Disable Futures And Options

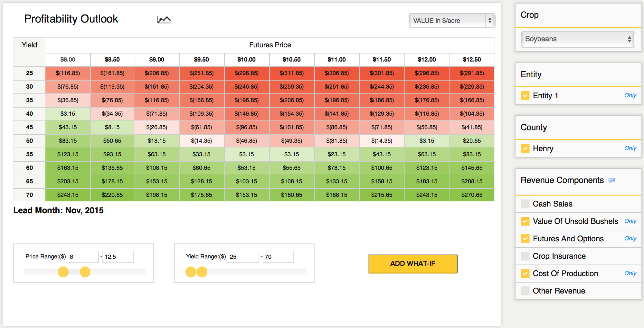tap(525, 239)
